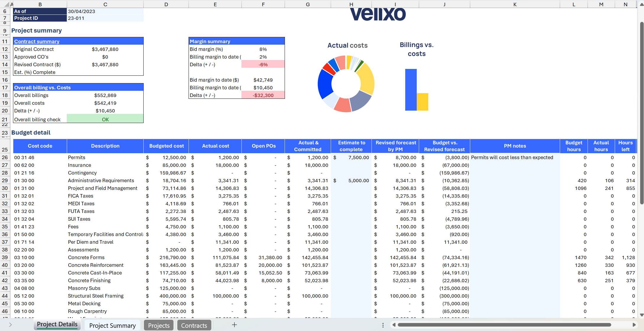
Task: Select row 26 header
Action: click(x=5, y=157)
